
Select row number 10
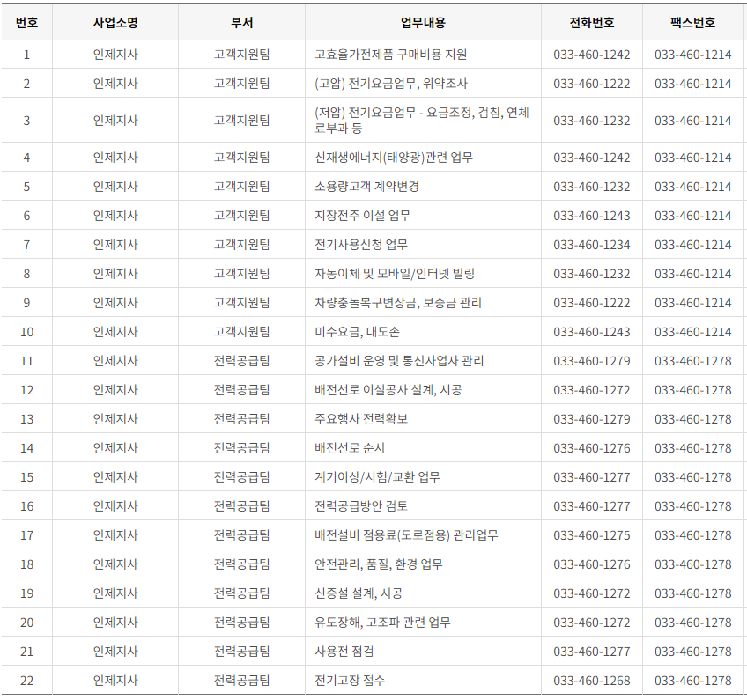(x=26, y=332)
